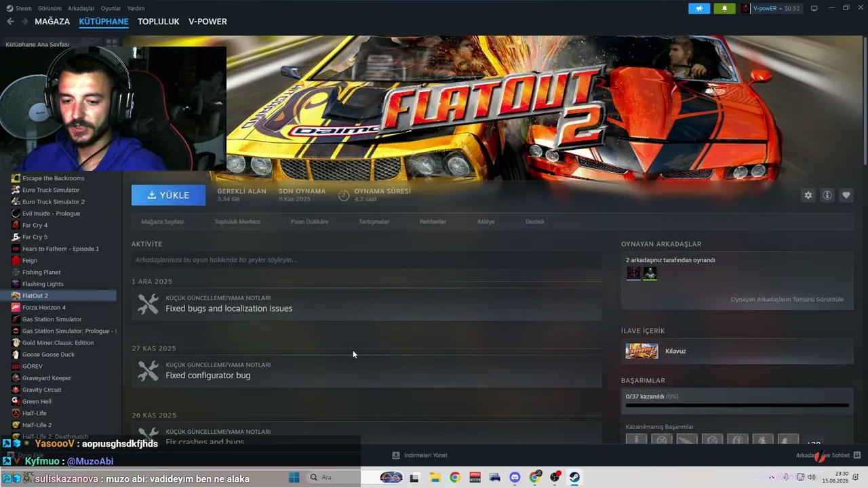Open the Friends & Chat icon at bottom right
Viewport: 868px width, 488px height.
(x=857, y=455)
